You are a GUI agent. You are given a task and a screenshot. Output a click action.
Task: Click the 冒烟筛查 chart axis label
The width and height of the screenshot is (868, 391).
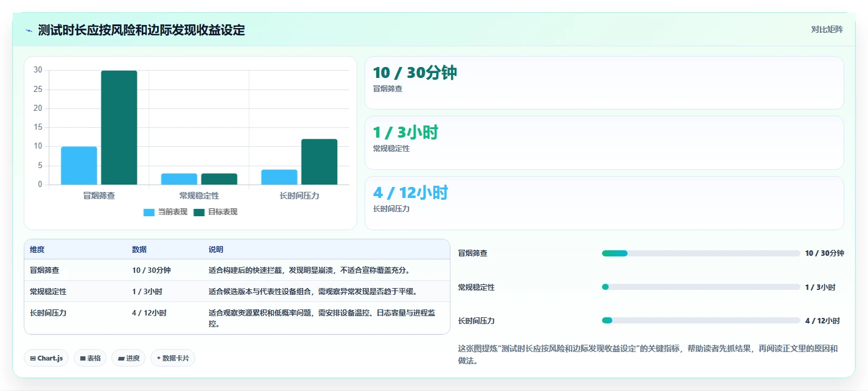click(x=99, y=195)
